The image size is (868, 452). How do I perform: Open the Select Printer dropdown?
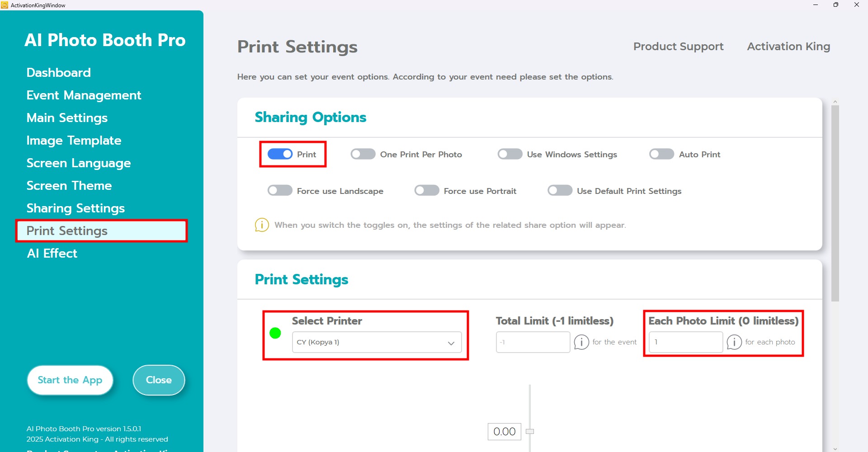tap(377, 342)
